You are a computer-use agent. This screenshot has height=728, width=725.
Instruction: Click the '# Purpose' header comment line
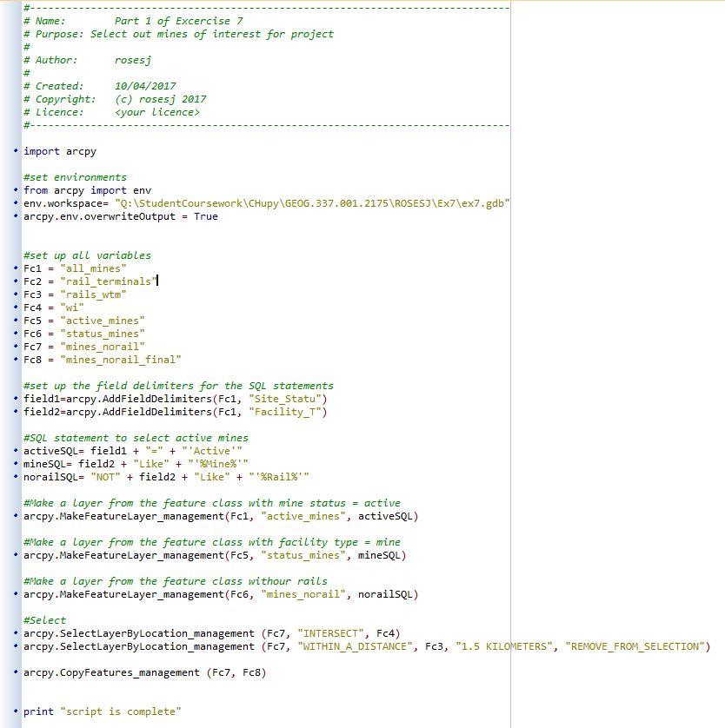click(178, 34)
